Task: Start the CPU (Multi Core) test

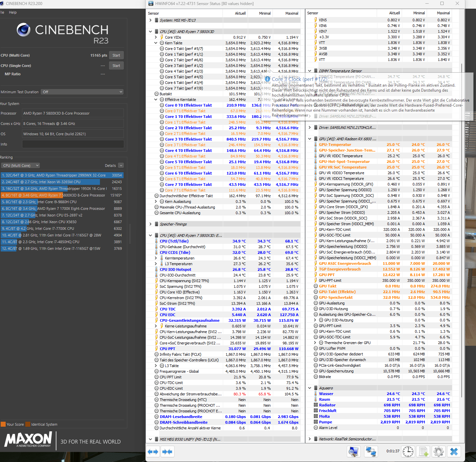Action: coord(116,55)
